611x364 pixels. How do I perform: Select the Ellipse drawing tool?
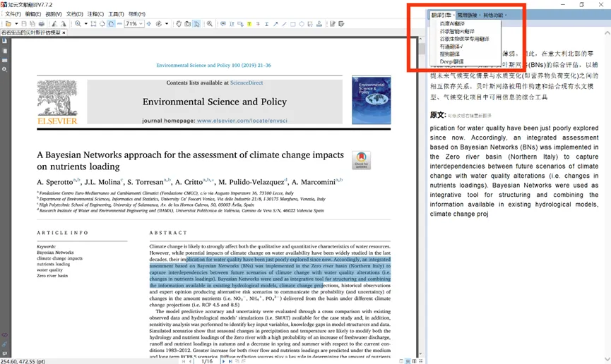click(x=301, y=24)
